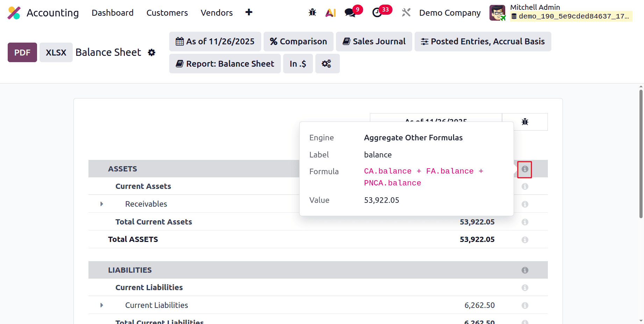The height and width of the screenshot is (324, 644).
Task: Click the Total ASSETS value 53,922.05
Action: click(x=477, y=240)
